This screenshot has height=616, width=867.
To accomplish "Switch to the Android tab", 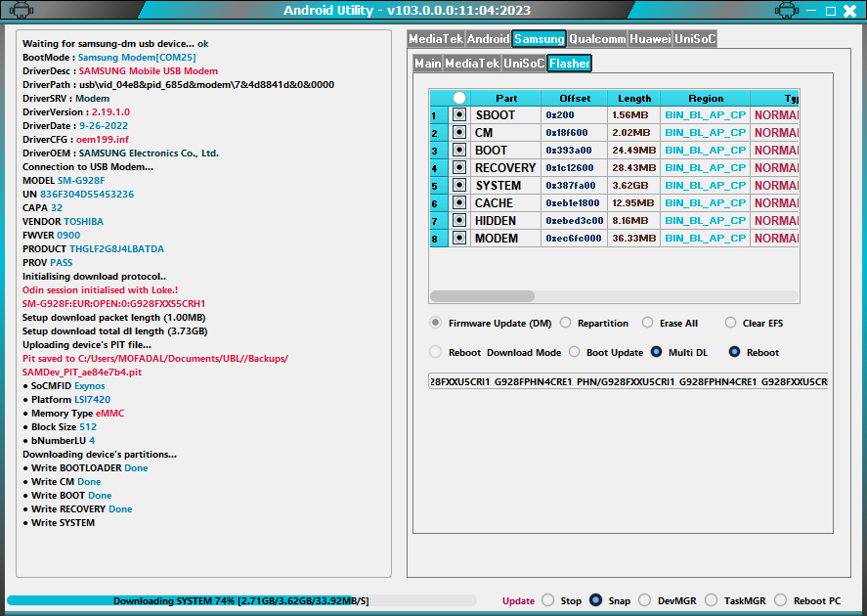I will click(489, 39).
